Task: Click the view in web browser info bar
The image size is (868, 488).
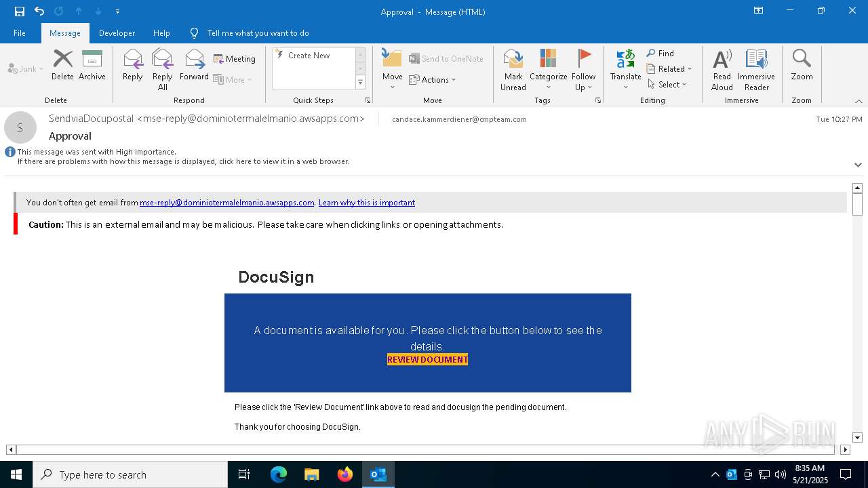Action: click(184, 162)
